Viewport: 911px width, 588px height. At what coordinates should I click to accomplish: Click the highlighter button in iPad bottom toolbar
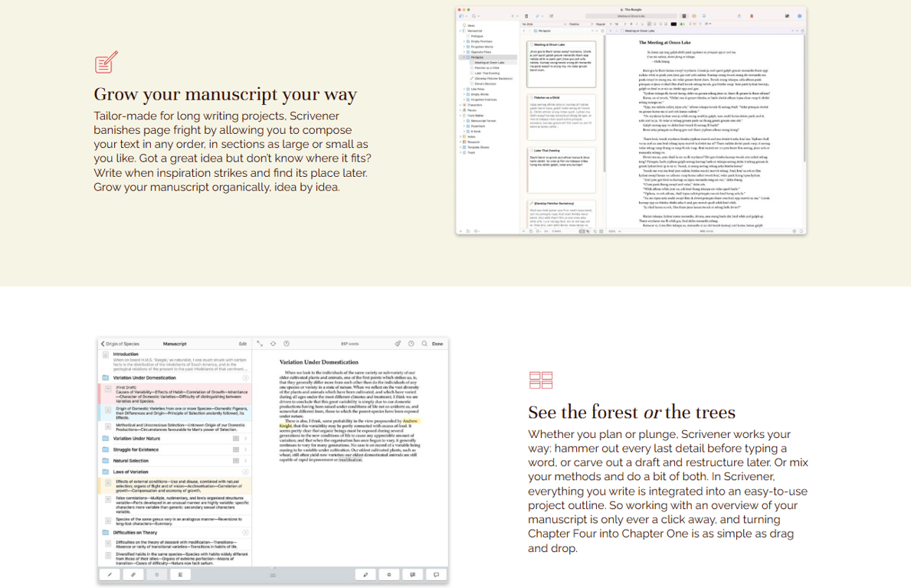coord(365,575)
